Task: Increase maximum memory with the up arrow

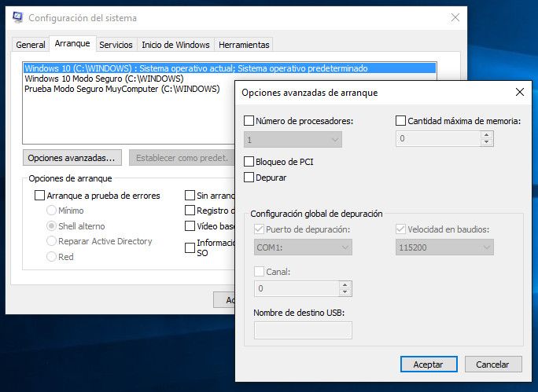Action: 487,134
